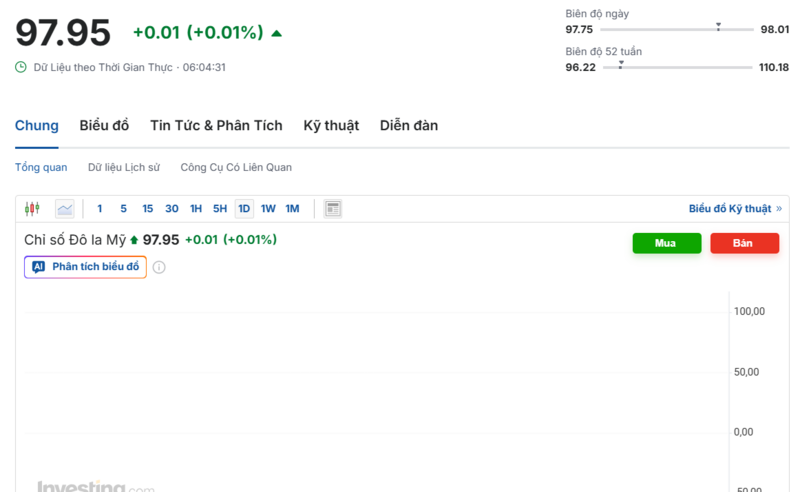Image resolution: width=800 pixels, height=492 pixels.
Task: Open the Biểu đồ tab
Action: 105,126
